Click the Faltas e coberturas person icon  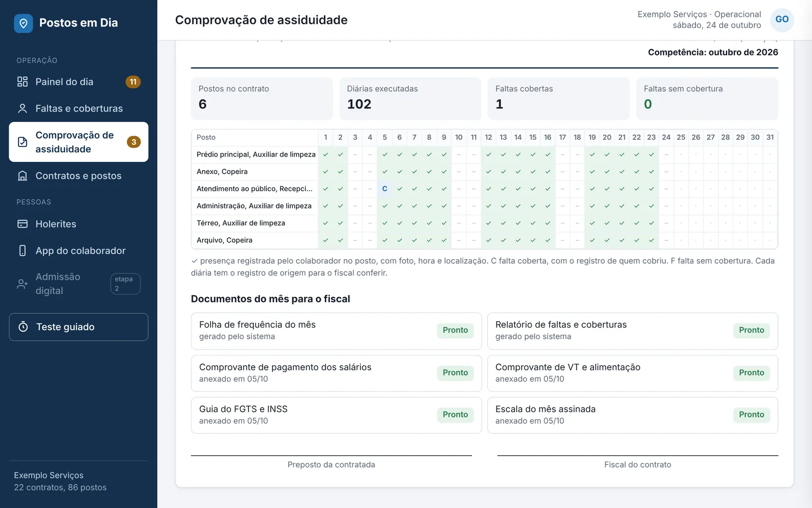(22, 108)
